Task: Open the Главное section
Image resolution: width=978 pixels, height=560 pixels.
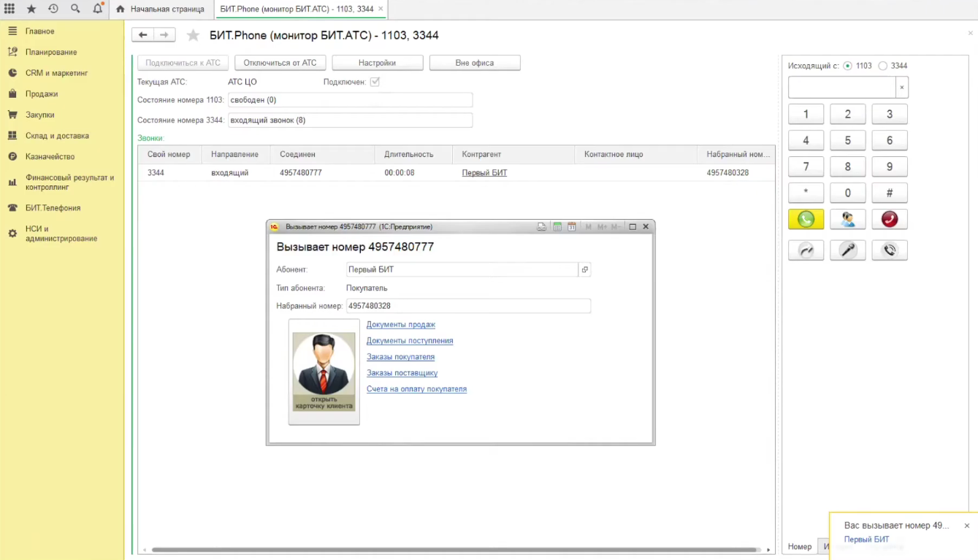Action: [x=39, y=31]
